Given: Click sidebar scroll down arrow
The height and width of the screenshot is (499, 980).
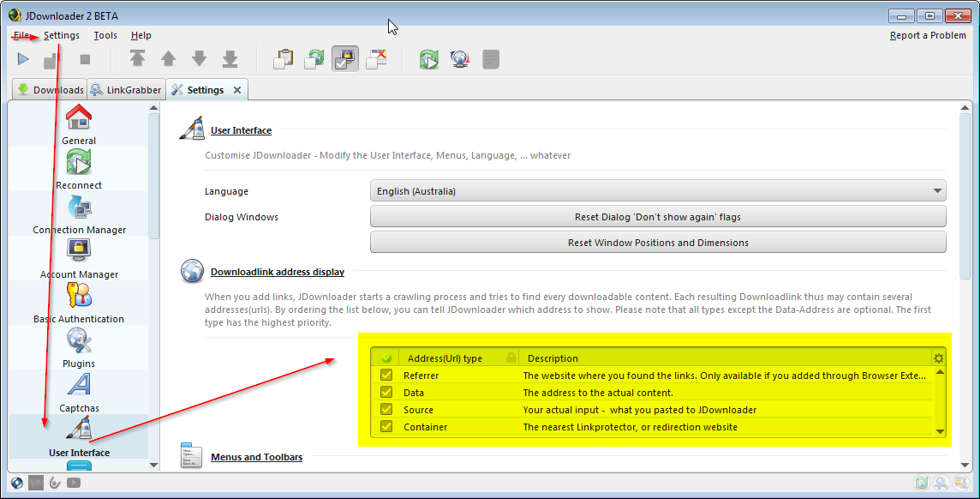Looking at the screenshot, I should coord(153,465).
